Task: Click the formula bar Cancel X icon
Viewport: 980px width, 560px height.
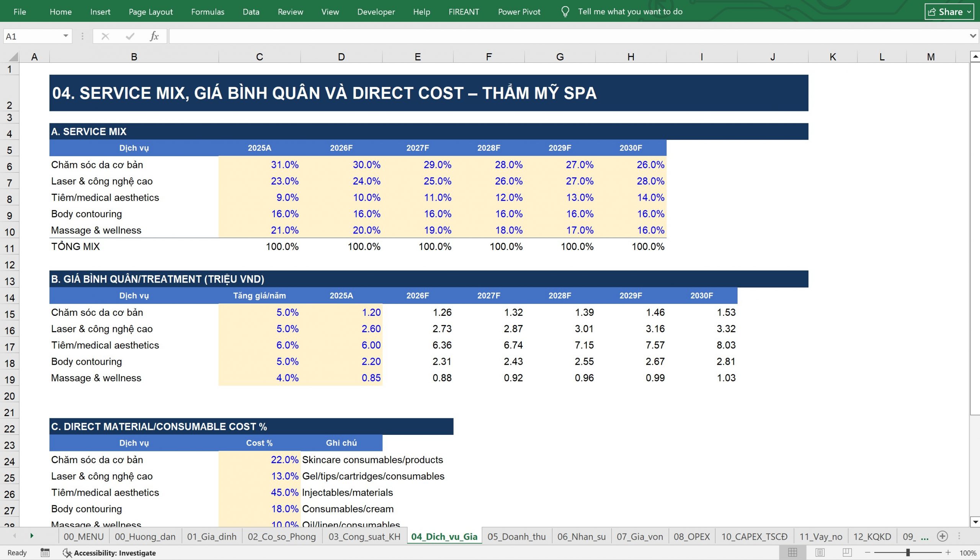Action: pos(105,36)
